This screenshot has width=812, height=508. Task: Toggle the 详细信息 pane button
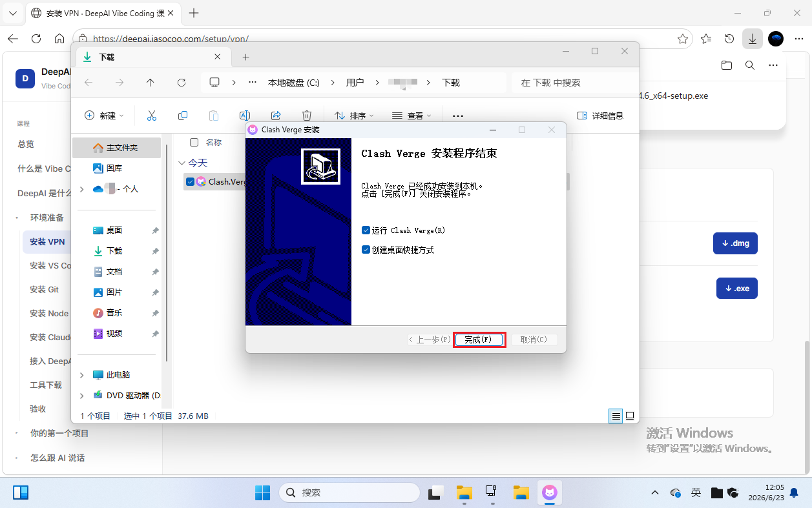600,116
